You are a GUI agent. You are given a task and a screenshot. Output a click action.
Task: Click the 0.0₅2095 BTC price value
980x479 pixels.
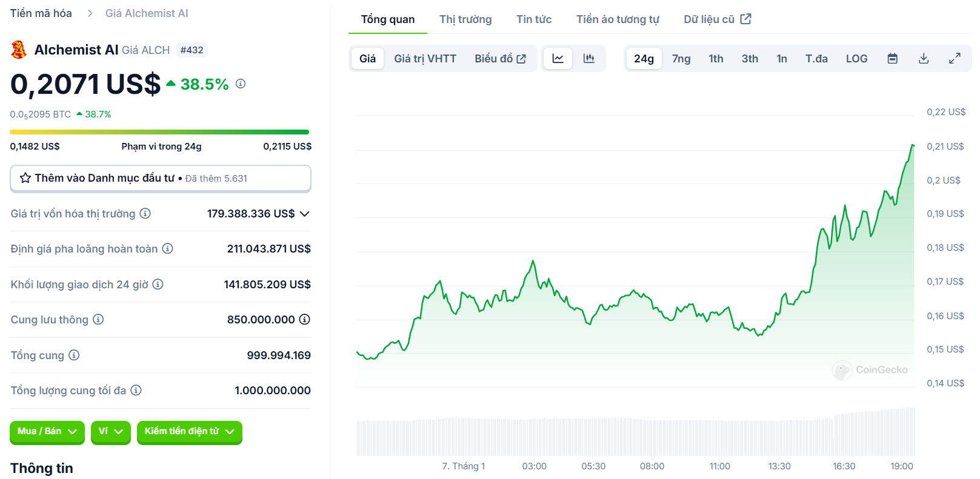click(40, 114)
